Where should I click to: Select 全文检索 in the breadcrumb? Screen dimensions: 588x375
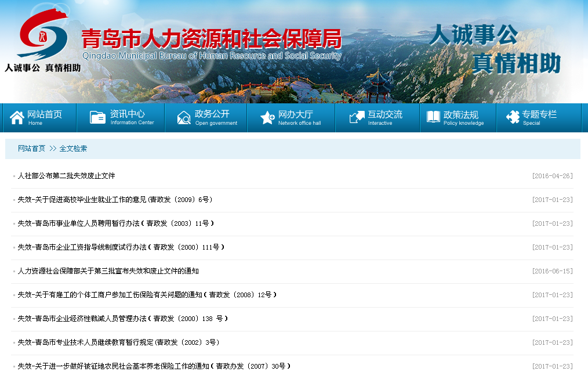pyautogui.click(x=73, y=149)
